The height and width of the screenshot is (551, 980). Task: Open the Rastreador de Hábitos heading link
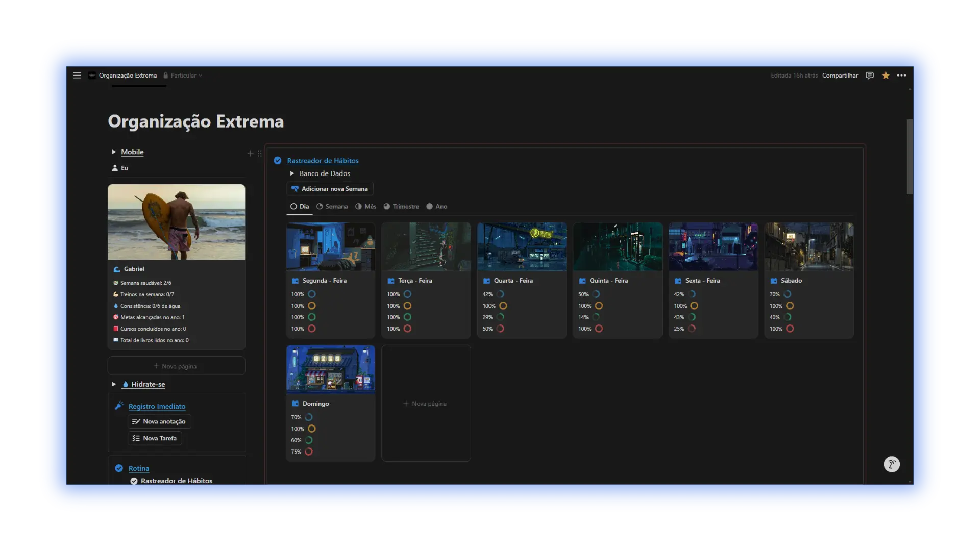click(323, 161)
